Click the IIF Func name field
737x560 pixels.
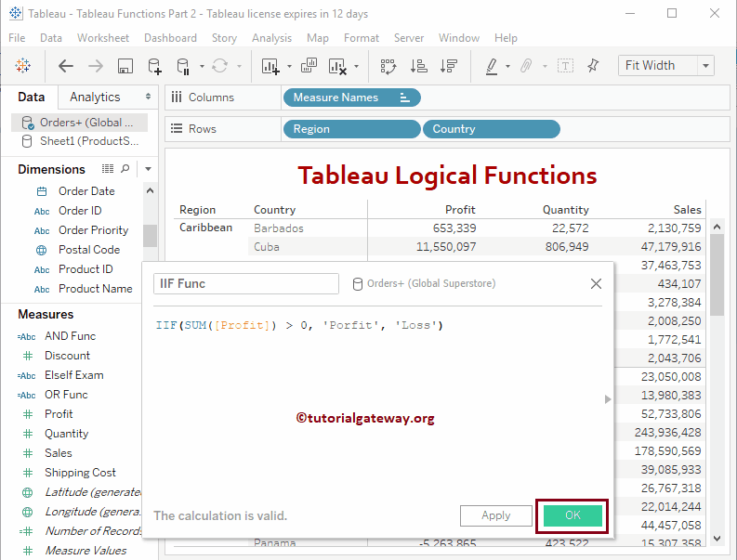click(x=246, y=284)
